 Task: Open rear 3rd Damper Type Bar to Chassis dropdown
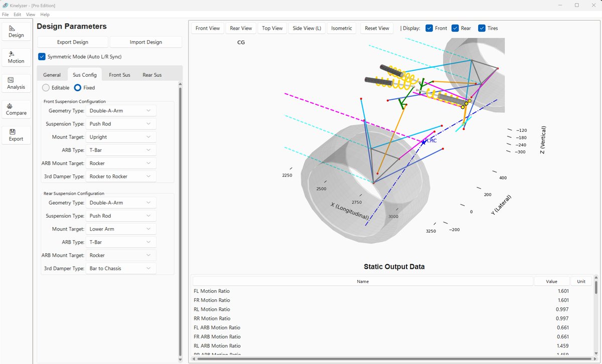[121, 268]
